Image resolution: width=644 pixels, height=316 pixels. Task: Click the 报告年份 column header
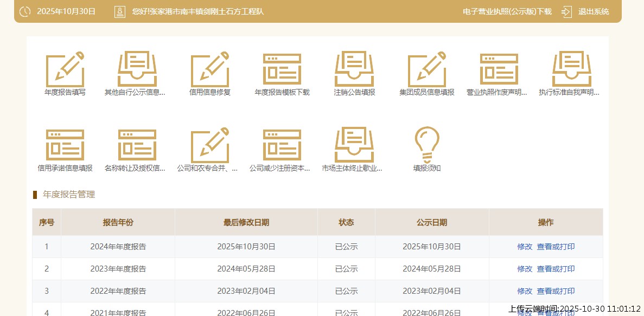point(118,222)
